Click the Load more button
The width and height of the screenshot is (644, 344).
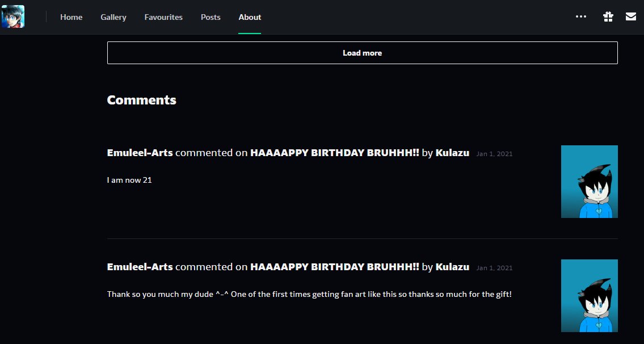(x=362, y=53)
